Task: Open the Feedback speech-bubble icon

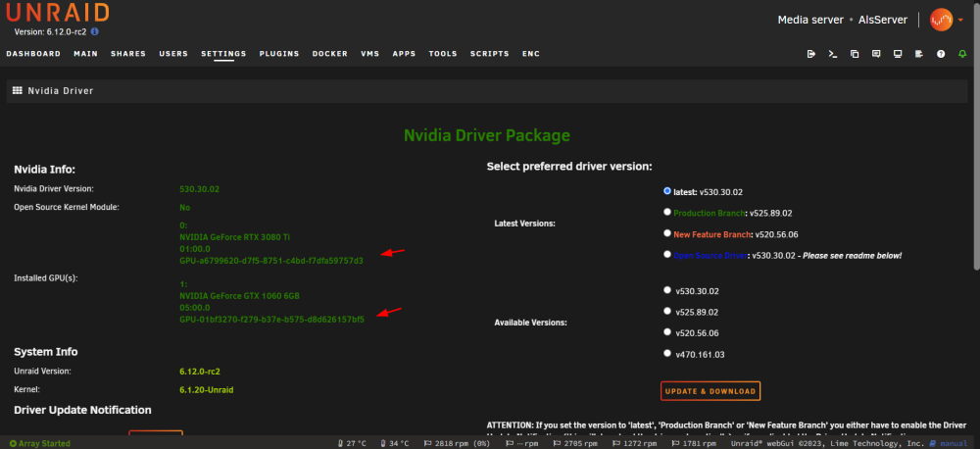Action: 876,54
